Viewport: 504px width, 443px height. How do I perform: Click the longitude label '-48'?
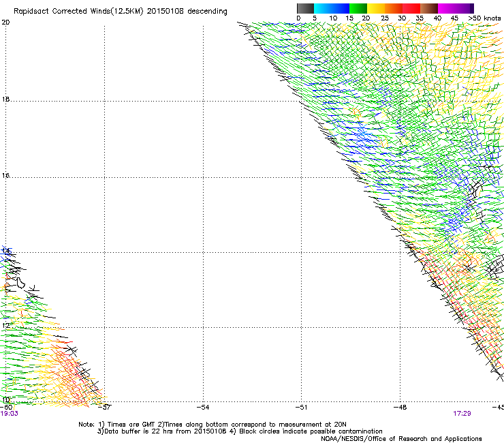pos(400,408)
